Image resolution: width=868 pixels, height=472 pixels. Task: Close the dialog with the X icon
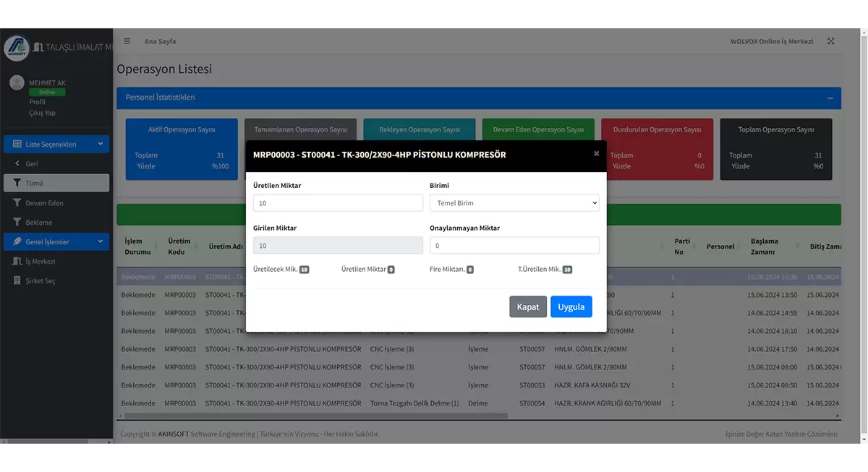tap(596, 153)
